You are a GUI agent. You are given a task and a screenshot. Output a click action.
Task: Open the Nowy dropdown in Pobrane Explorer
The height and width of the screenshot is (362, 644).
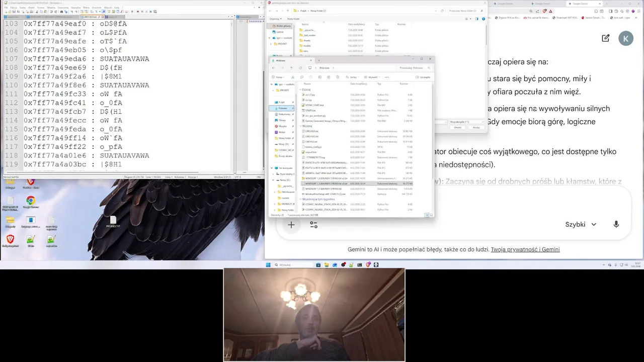coord(278,77)
